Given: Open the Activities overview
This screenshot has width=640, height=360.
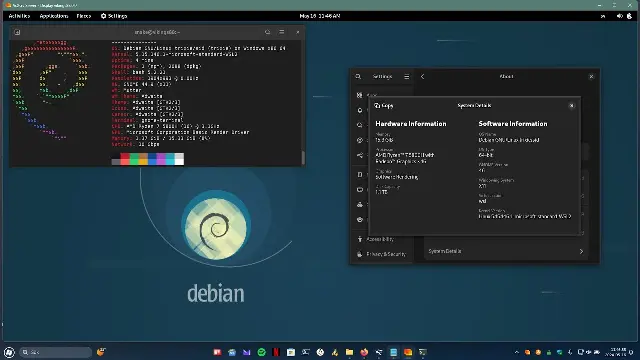Looking at the screenshot, I should (x=19, y=16).
